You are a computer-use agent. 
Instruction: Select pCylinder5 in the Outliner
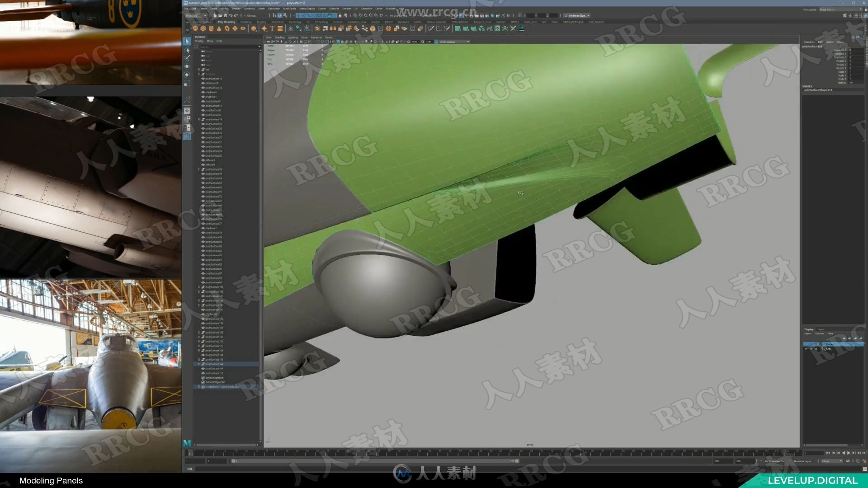click(x=212, y=83)
